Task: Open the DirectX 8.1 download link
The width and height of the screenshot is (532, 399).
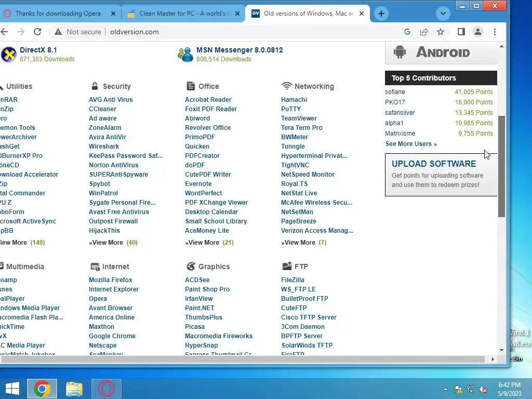Action: (x=38, y=50)
